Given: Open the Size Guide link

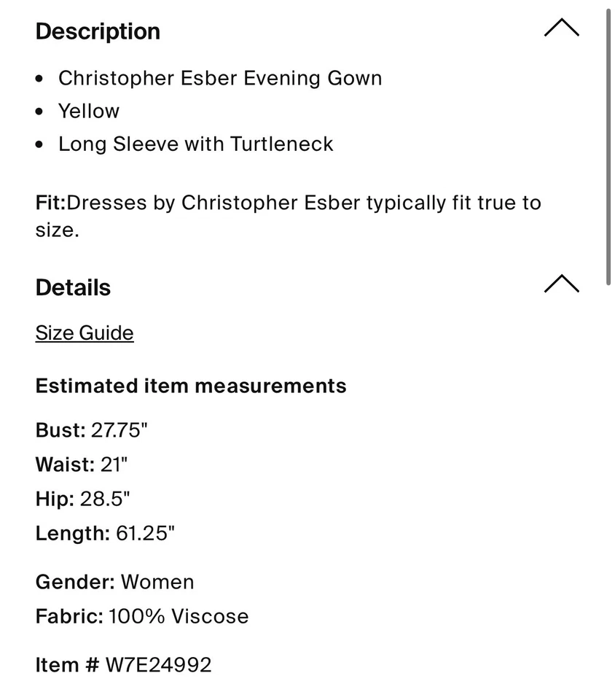Looking at the screenshot, I should click(85, 333).
